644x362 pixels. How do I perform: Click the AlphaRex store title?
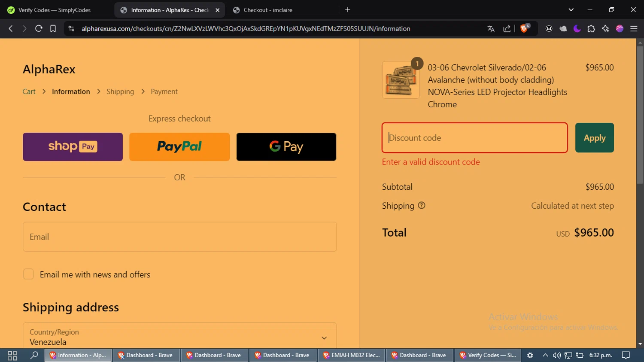pos(49,69)
